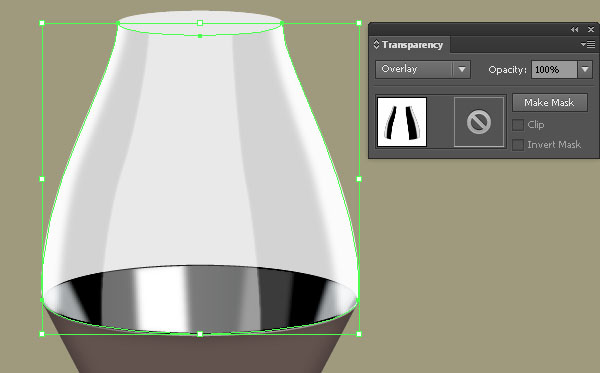Viewport: 600px width, 373px height.
Task: Toggle the Clip checkbox
Action: pyautogui.click(x=518, y=125)
